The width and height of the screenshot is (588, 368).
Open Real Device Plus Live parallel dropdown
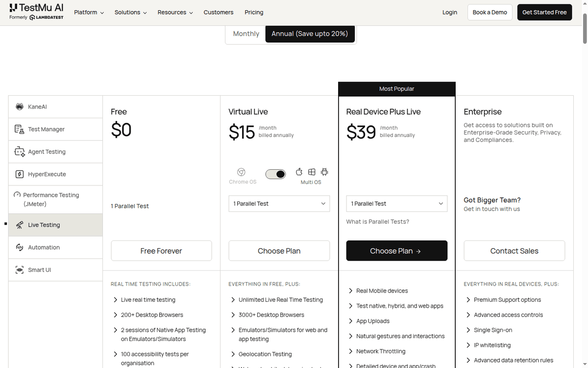[397, 204]
